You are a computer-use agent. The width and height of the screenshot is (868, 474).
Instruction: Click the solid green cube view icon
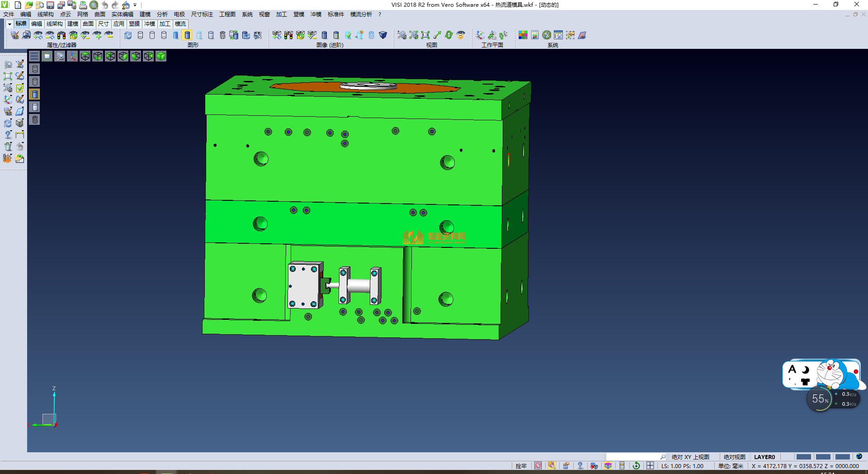coord(161,56)
